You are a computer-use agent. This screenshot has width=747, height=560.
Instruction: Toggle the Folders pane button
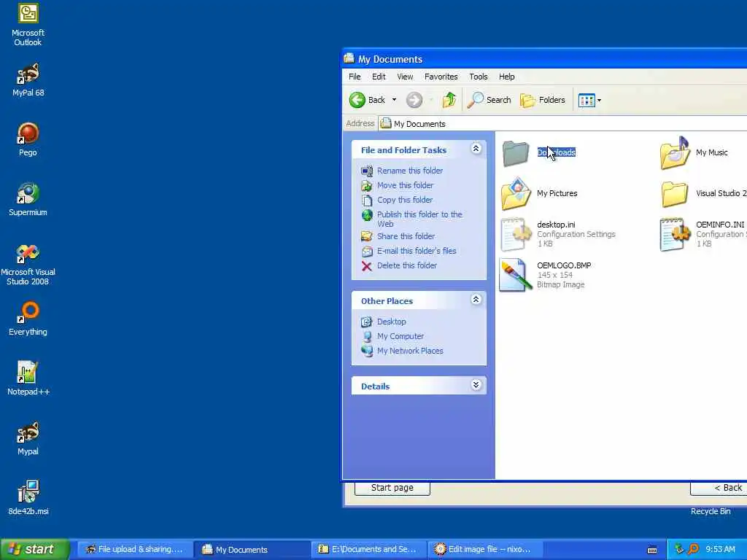543,100
